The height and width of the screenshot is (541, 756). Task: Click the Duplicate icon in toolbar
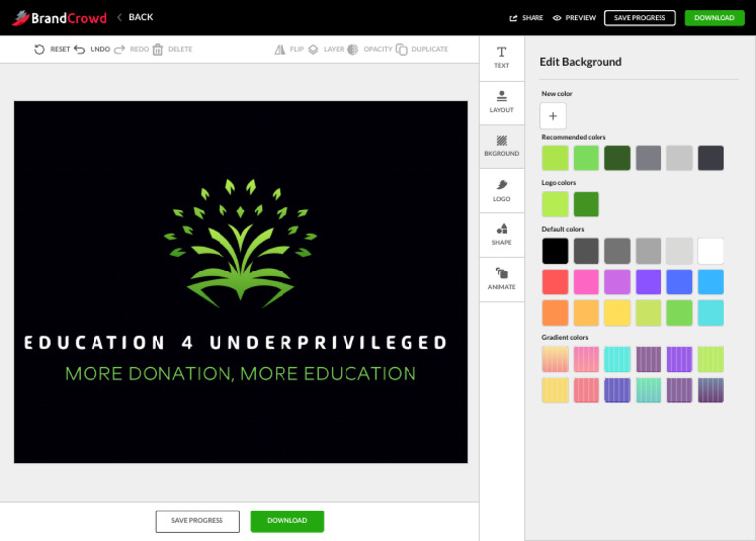tap(402, 49)
